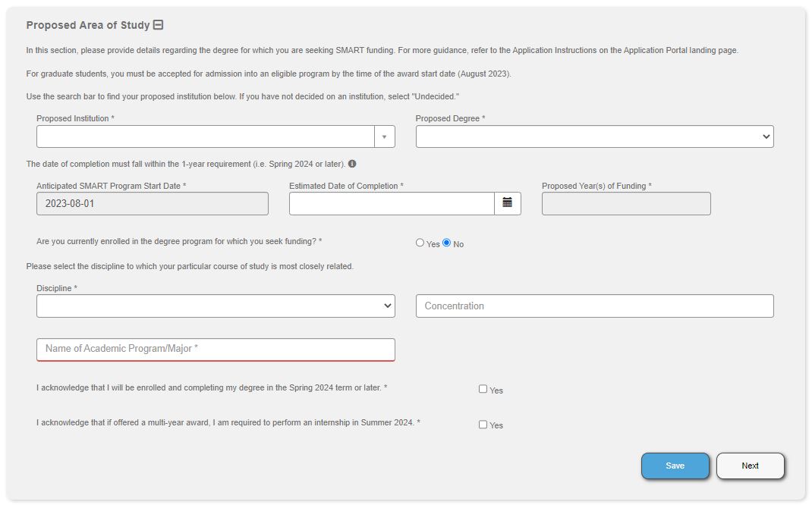
Task: Click the Concentration text field
Action: pos(594,306)
